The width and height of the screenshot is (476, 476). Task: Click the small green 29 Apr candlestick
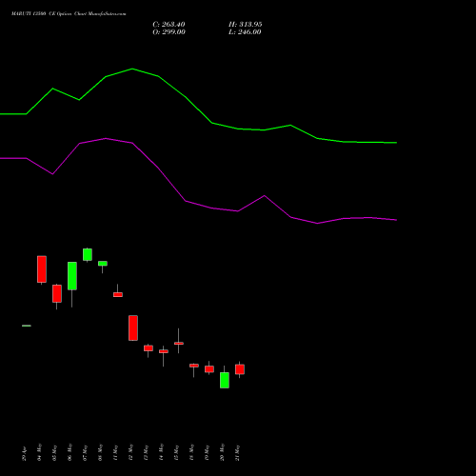27,326
